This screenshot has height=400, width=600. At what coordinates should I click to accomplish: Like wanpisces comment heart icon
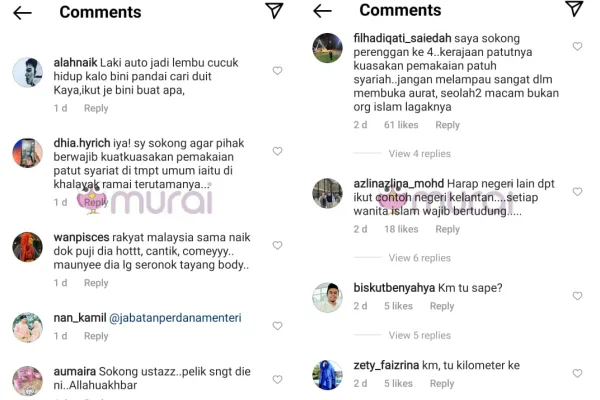click(x=277, y=245)
